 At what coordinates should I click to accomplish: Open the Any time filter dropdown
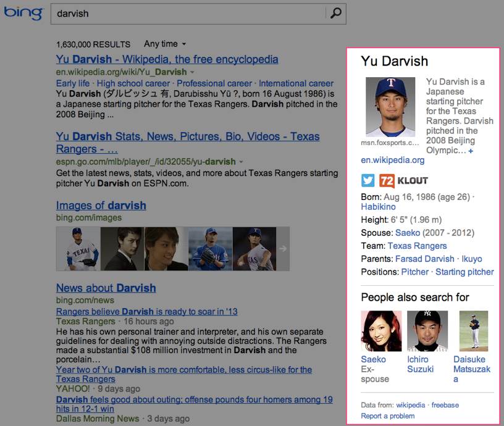(165, 44)
